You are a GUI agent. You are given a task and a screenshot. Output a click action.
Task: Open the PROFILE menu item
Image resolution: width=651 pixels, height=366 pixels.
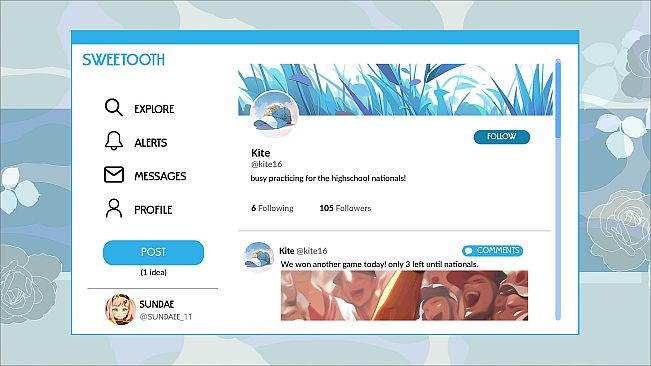point(153,210)
